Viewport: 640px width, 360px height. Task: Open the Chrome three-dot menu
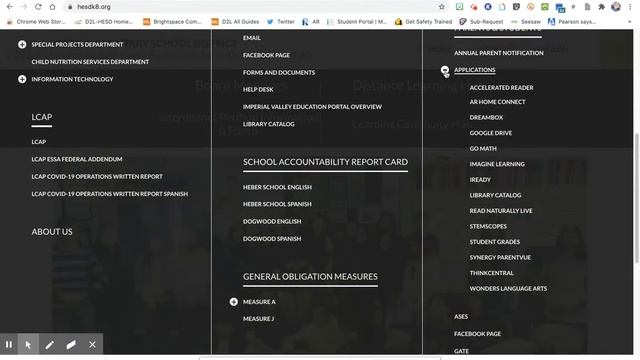tap(631, 7)
